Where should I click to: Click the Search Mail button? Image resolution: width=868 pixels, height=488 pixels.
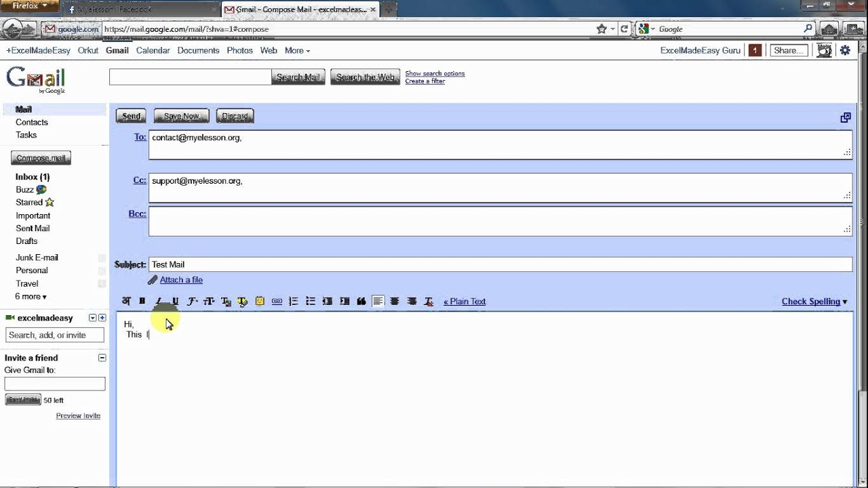point(298,77)
